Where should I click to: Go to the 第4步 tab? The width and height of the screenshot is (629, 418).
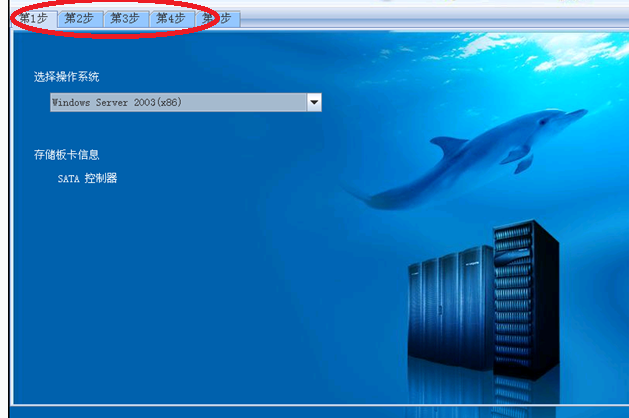pos(171,19)
